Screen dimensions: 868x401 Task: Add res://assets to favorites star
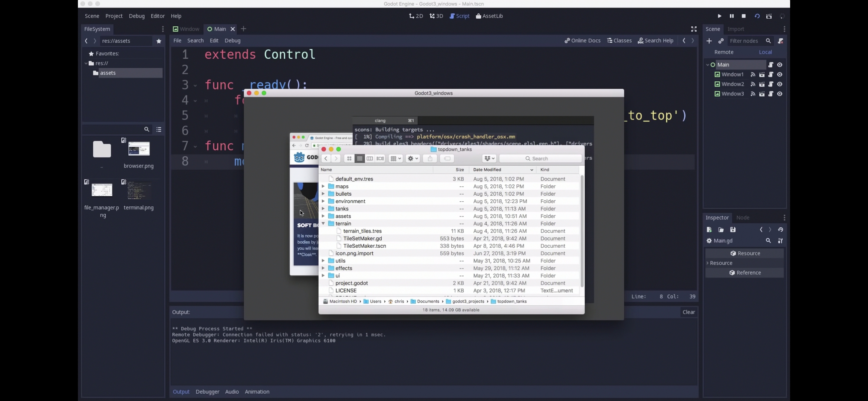159,41
